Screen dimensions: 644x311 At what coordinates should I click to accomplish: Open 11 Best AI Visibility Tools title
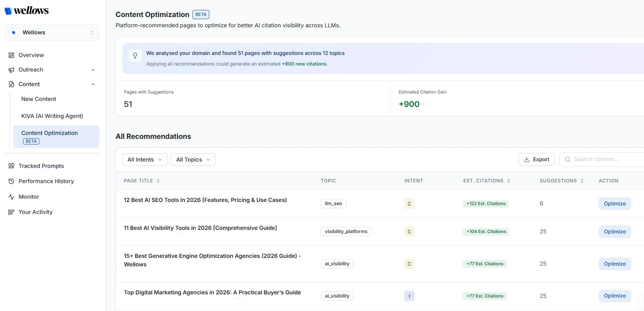(200, 228)
